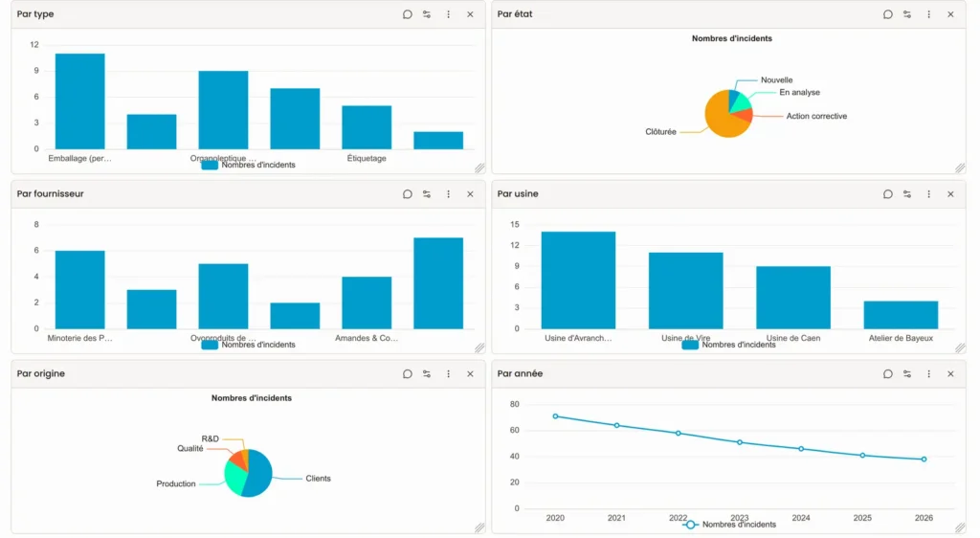Viewport: 980px width, 538px height.
Task: Close the Par année panel
Action: (950, 373)
